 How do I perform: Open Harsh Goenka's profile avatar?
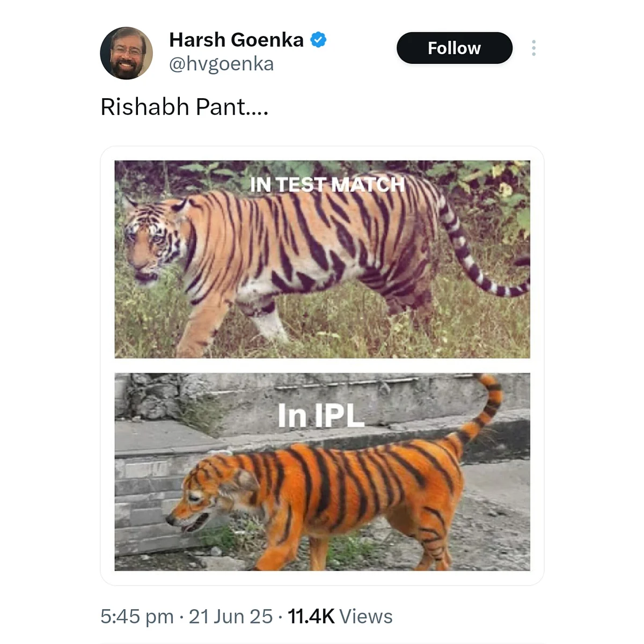pyautogui.click(x=127, y=53)
